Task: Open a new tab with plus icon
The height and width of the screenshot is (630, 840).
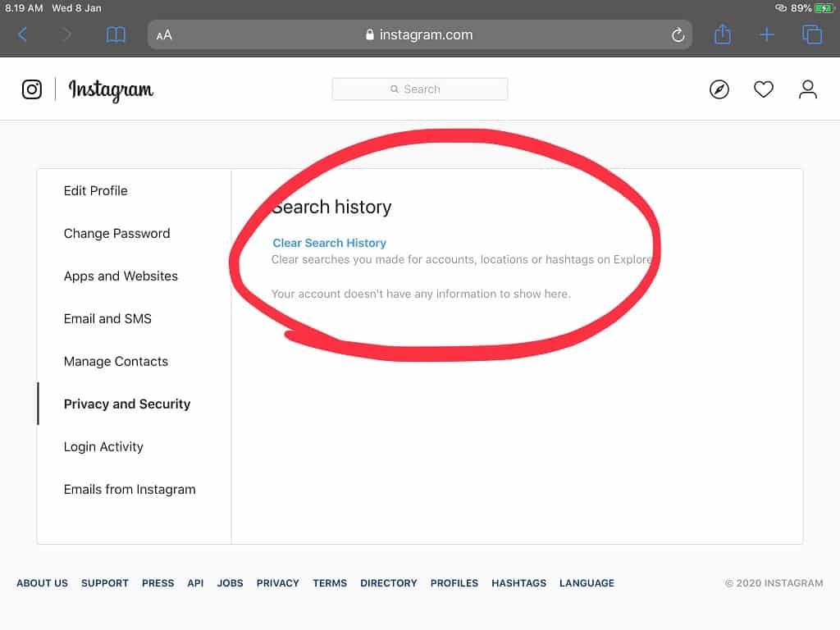Action: [767, 34]
